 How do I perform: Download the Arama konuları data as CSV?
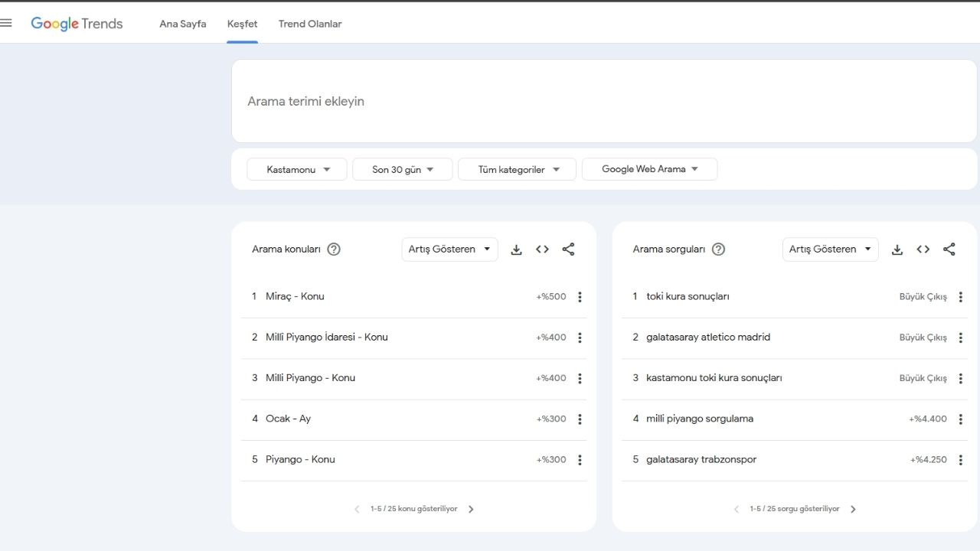pos(516,249)
